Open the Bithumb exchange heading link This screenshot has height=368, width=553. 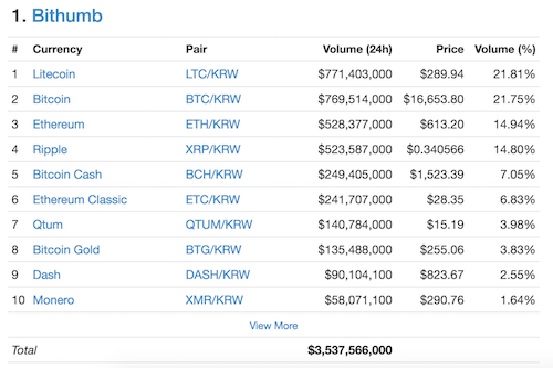point(67,16)
